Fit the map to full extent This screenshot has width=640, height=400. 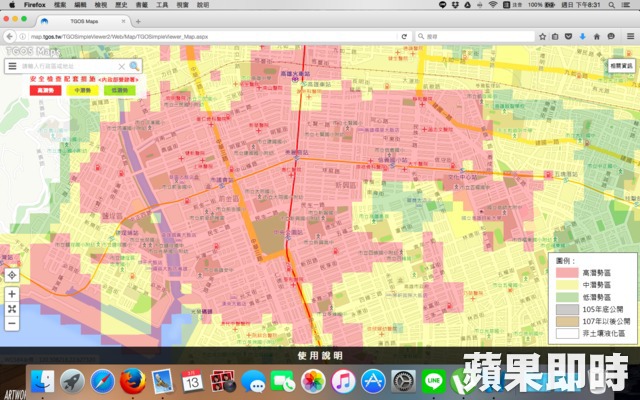[x=12, y=309]
